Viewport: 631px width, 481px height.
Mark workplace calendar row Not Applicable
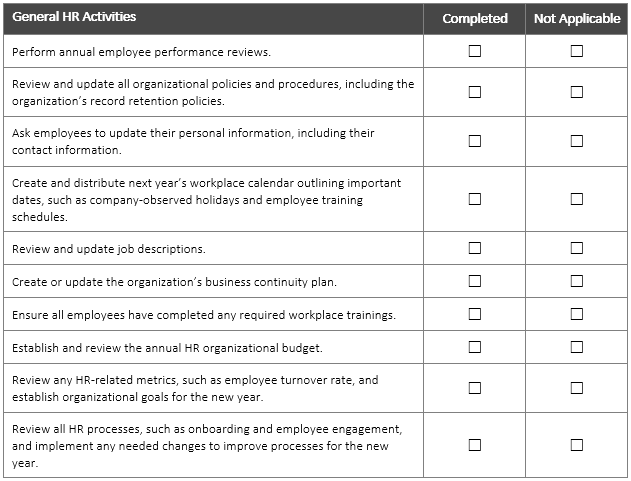point(577,199)
